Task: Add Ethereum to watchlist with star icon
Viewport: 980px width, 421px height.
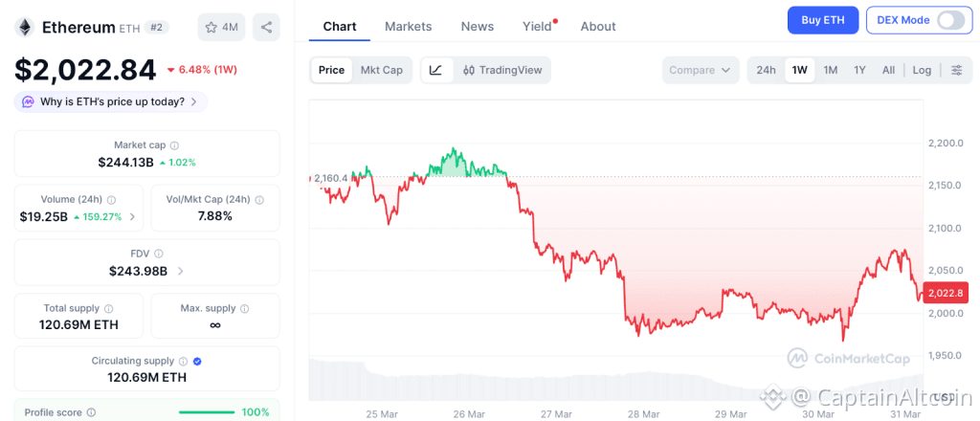Action: [219, 27]
